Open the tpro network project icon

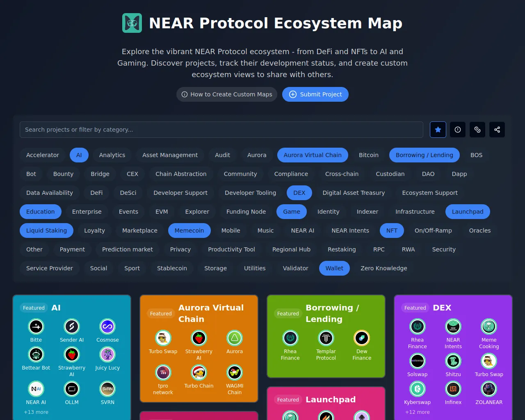163,372
